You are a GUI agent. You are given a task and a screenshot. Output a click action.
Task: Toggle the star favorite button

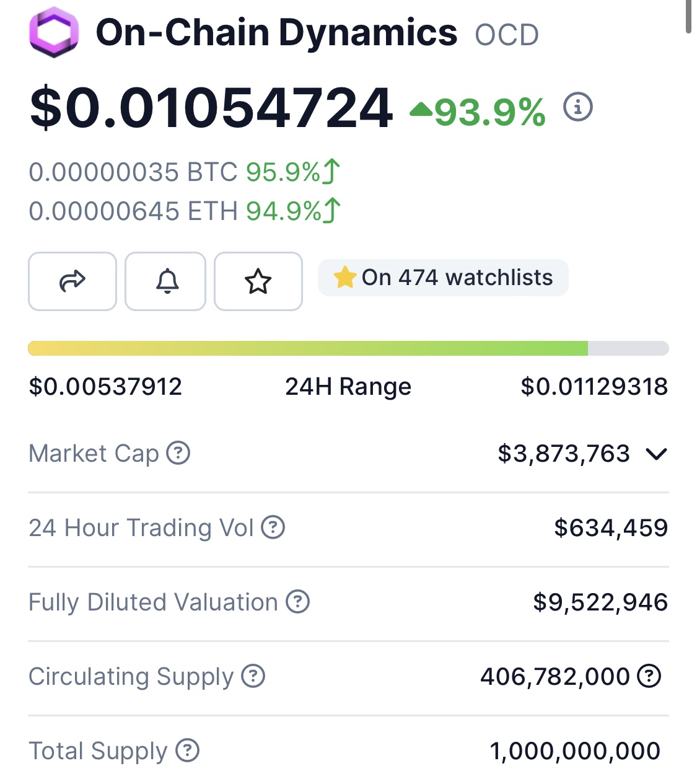258,281
